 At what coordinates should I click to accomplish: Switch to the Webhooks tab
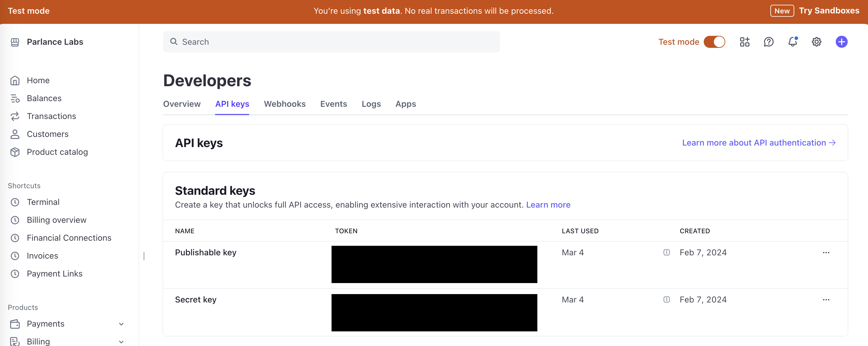click(x=284, y=104)
